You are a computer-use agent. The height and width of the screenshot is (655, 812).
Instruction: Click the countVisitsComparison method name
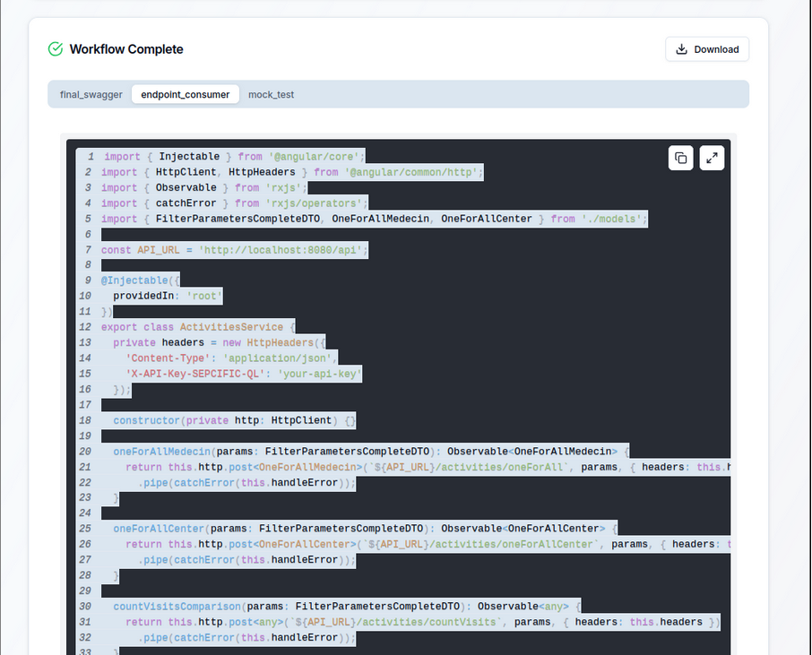coord(177,607)
